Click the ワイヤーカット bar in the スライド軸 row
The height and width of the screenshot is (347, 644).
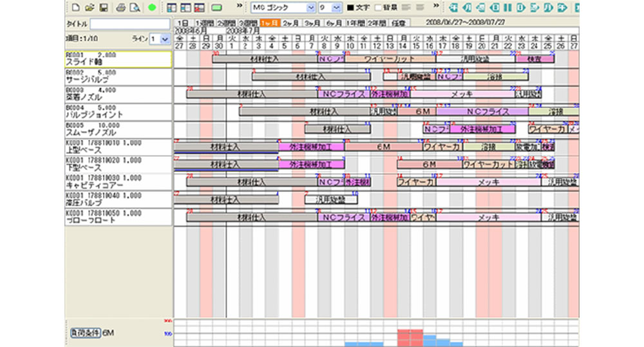pyautogui.click(x=390, y=59)
